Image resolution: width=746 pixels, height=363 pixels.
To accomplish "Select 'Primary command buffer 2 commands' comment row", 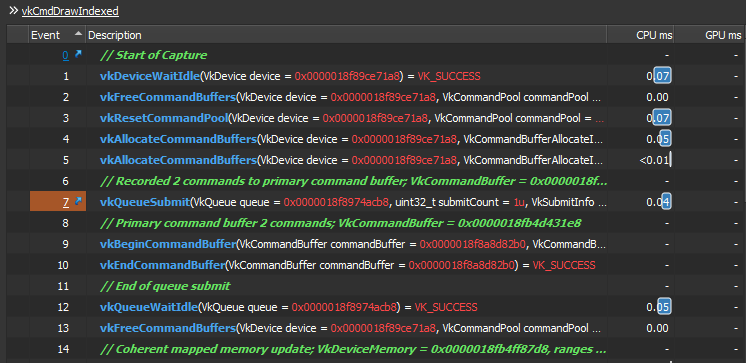I will 376,223.
